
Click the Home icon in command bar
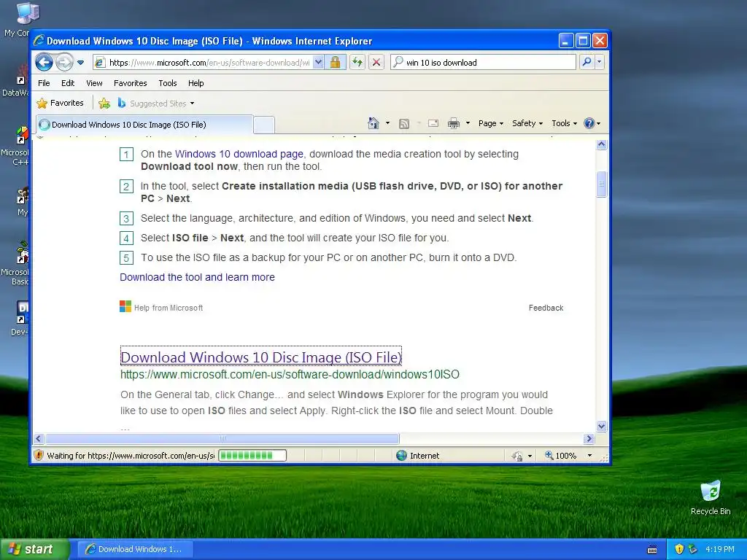(x=373, y=123)
